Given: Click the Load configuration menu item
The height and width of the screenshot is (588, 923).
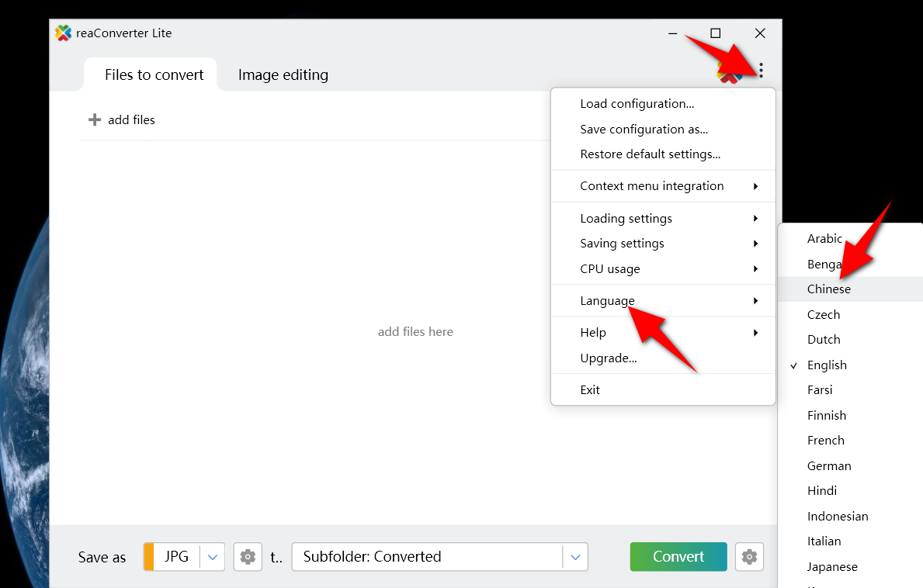Looking at the screenshot, I should coord(637,103).
